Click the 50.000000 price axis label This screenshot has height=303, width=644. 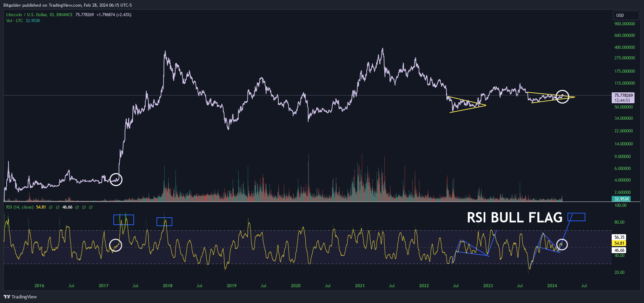[624, 107]
